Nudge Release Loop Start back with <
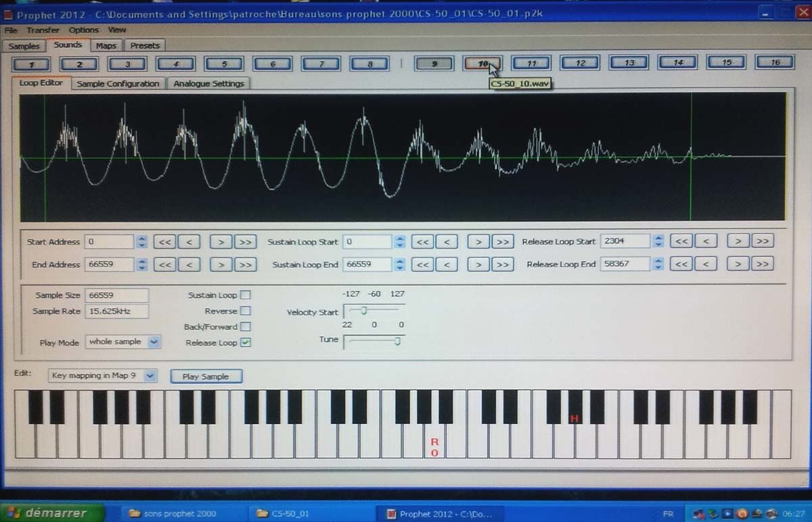 (x=706, y=241)
